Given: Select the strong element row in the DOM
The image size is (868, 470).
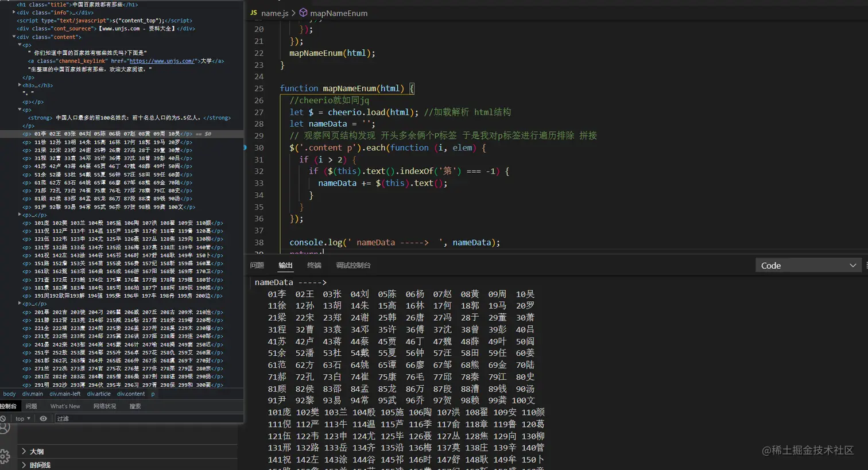Looking at the screenshot, I should point(129,118).
